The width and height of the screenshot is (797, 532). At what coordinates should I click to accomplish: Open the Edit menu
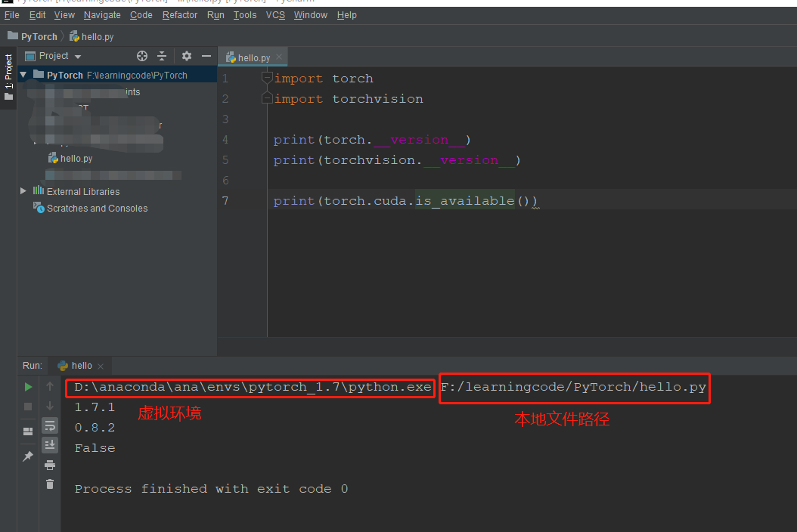tap(37, 15)
